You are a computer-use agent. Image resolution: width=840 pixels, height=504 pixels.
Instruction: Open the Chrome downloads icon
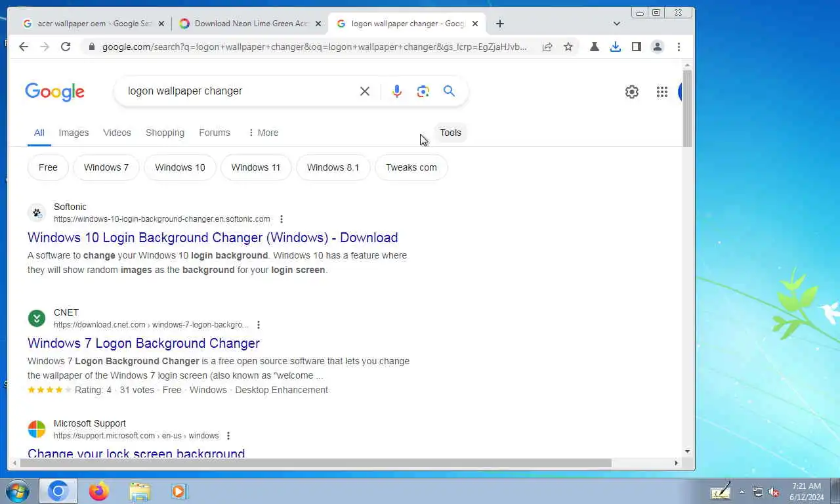pos(616,47)
